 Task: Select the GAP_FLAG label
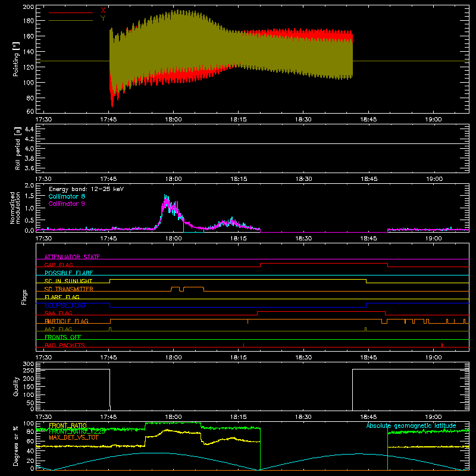pyautogui.click(x=58, y=265)
